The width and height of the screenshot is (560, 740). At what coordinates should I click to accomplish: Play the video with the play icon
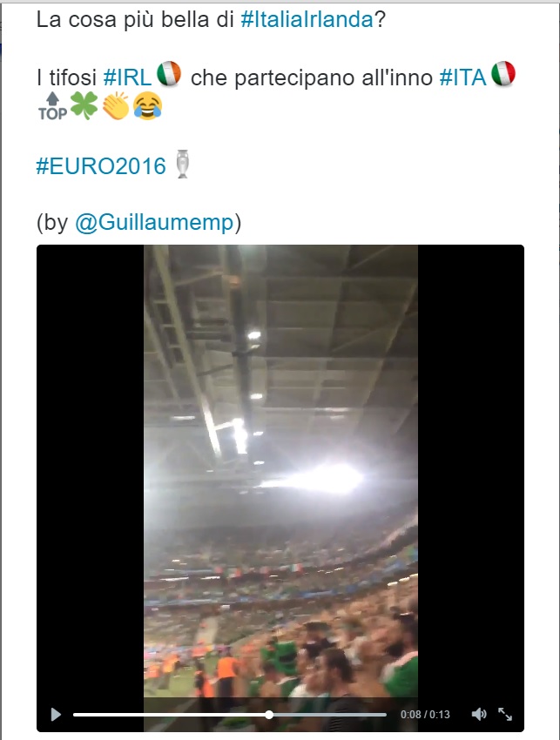56,715
